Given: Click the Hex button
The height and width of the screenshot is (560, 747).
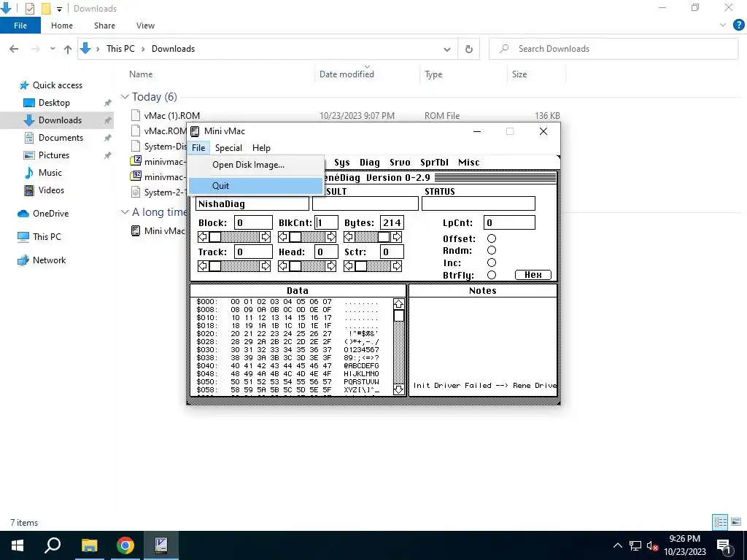Looking at the screenshot, I should (533, 275).
